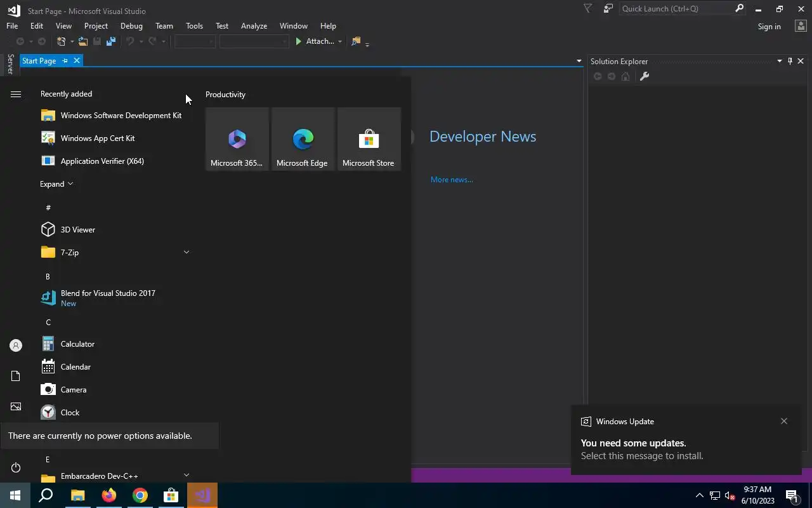Image resolution: width=812 pixels, height=508 pixels.
Task: Click the Open File toolbar icon
Action: 83,41
